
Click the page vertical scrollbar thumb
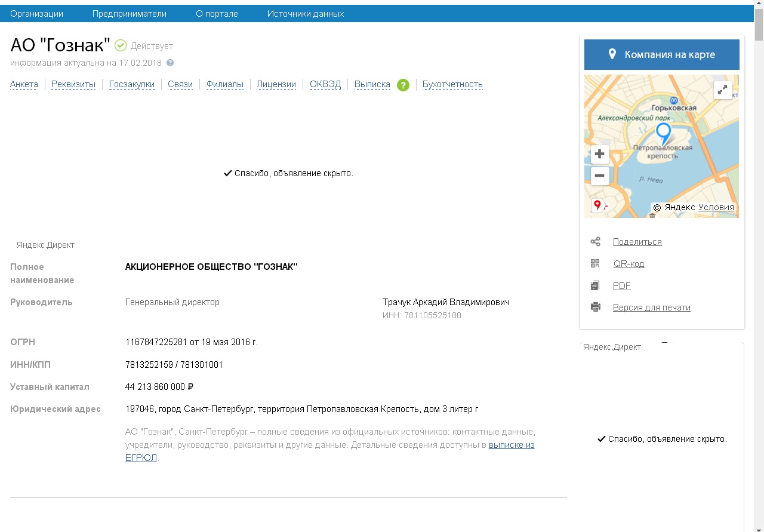click(759, 23)
